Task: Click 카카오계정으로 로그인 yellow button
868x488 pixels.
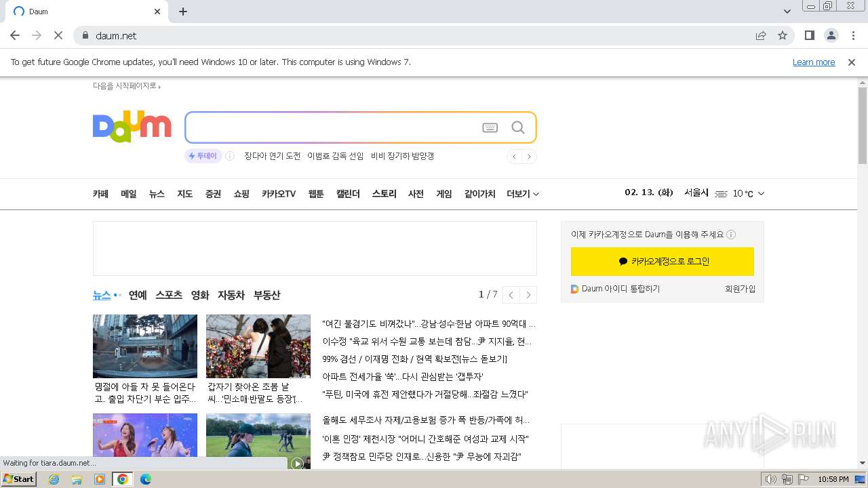Action: click(x=663, y=262)
